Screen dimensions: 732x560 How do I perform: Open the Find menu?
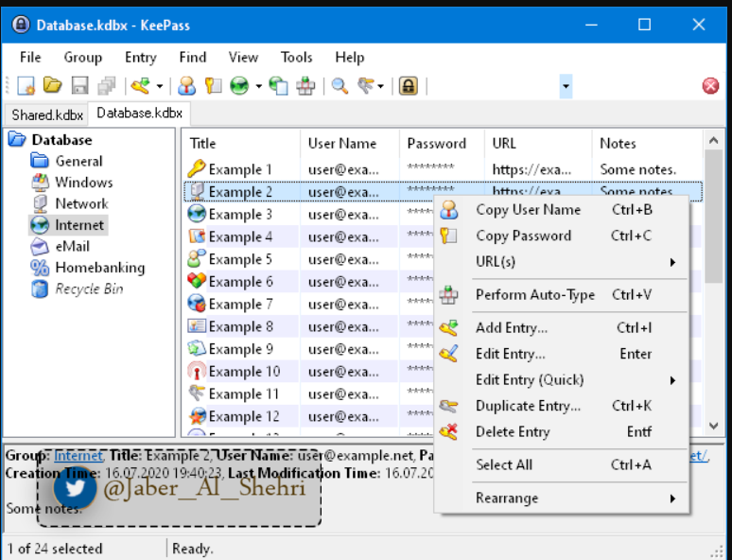[193, 58]
